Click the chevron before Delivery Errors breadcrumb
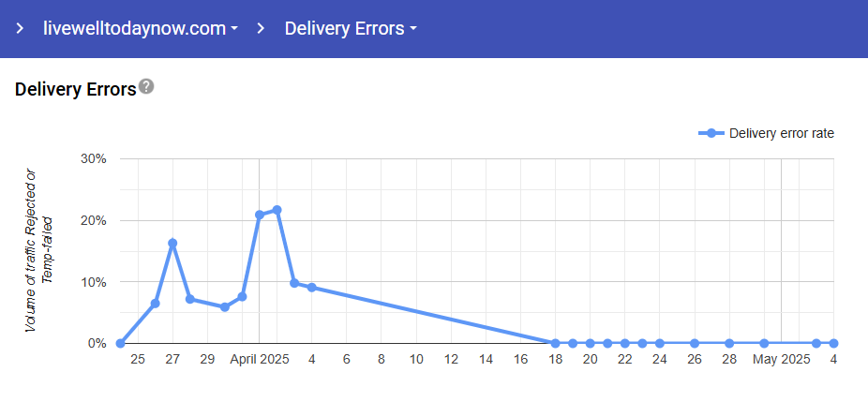 coord(262,28)
